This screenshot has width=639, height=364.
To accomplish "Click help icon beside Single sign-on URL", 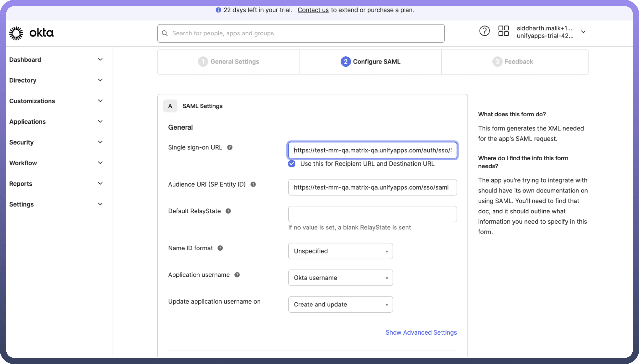I will 230,148.
